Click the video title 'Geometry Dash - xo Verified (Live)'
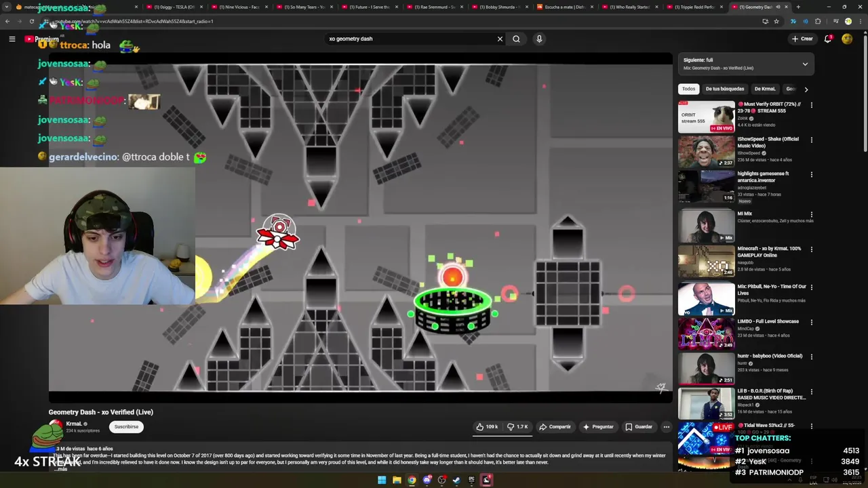The width and height of the screenshot is (868, 488). [100, 412]
